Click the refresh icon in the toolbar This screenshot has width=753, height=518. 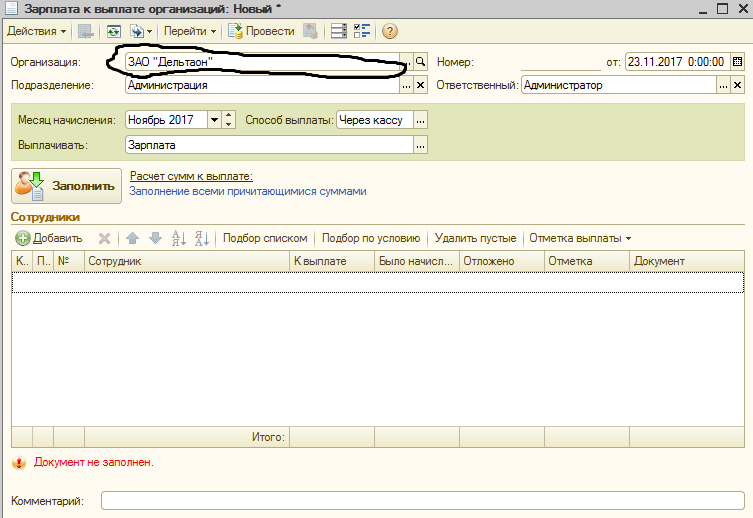click(x=113, y=32)
